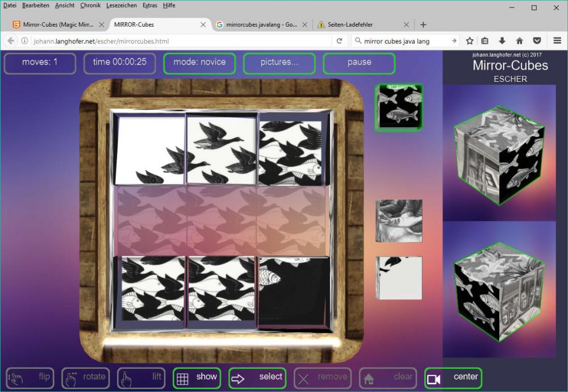Open the Datei menu

coord(10,6)
